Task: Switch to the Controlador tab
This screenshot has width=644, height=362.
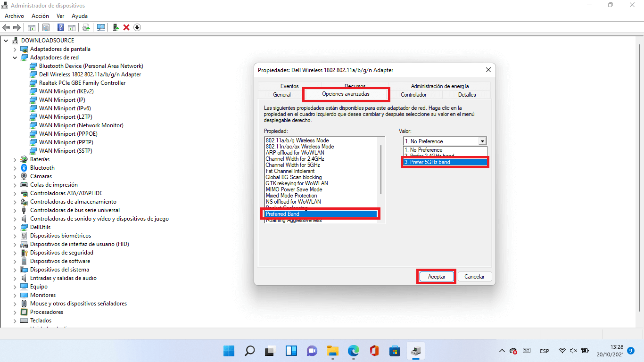Action: (x=414, y=95)
